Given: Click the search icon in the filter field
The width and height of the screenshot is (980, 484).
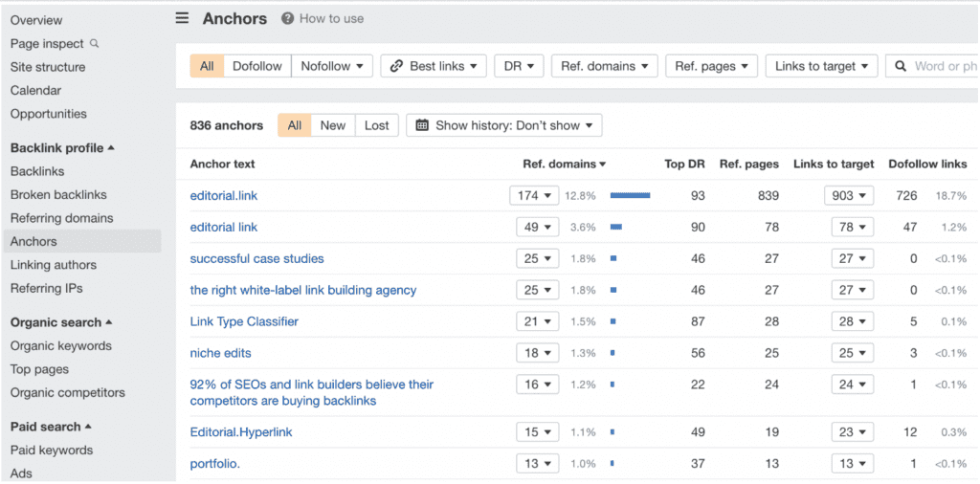Looking at the screenshot, I should pos(901,66).
